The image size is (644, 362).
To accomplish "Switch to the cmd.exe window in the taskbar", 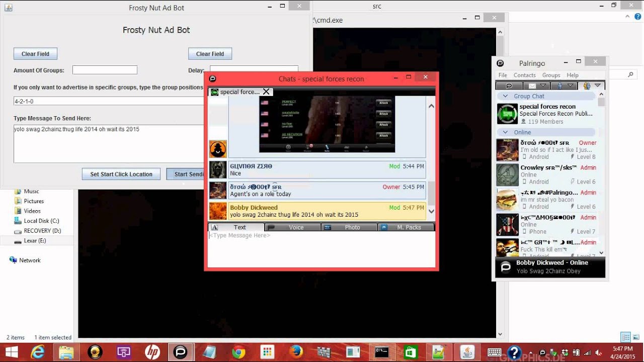I will 382,352.
